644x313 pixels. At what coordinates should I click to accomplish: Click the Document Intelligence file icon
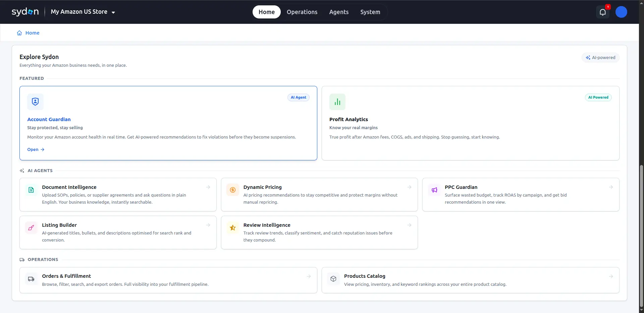click(31, 190)
